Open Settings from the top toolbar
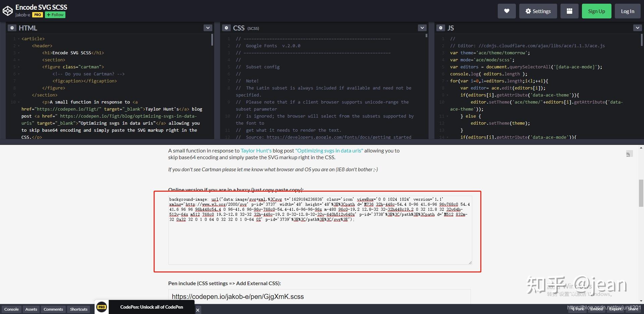 538,11
